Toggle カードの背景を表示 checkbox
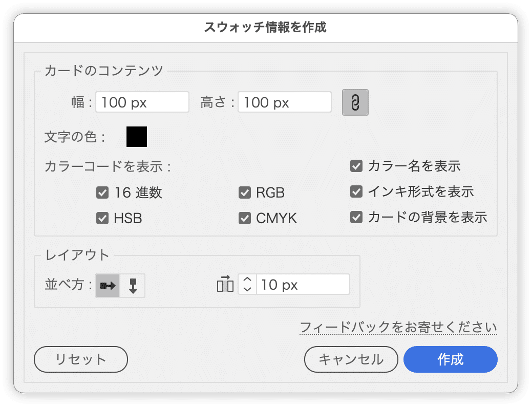 [356, 217]
